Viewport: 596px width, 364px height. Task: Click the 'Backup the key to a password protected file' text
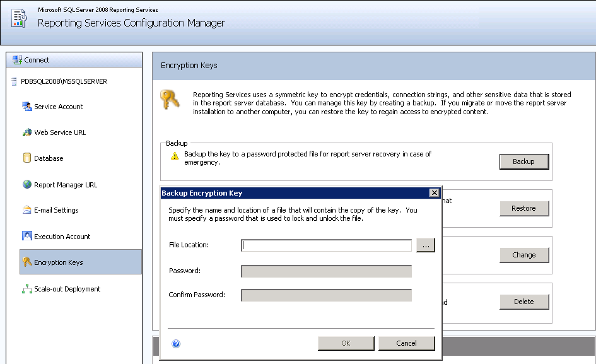[308, 158]
